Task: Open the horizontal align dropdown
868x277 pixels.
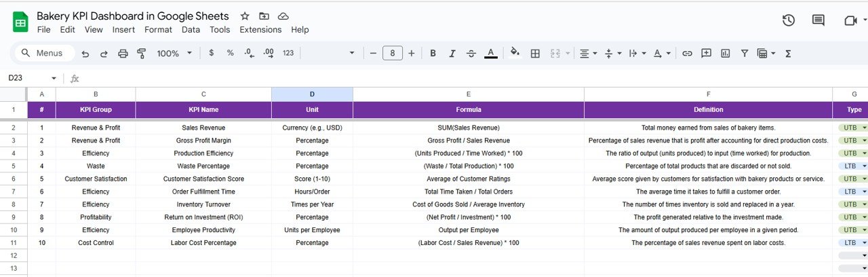Action: (587, 53)
